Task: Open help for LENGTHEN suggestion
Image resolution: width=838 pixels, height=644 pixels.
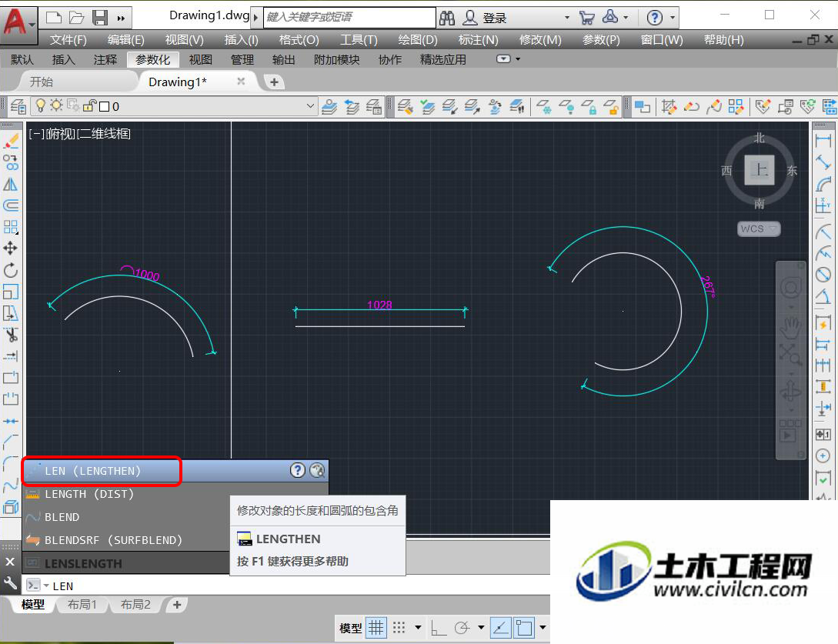Action: (x=298, y=470)
